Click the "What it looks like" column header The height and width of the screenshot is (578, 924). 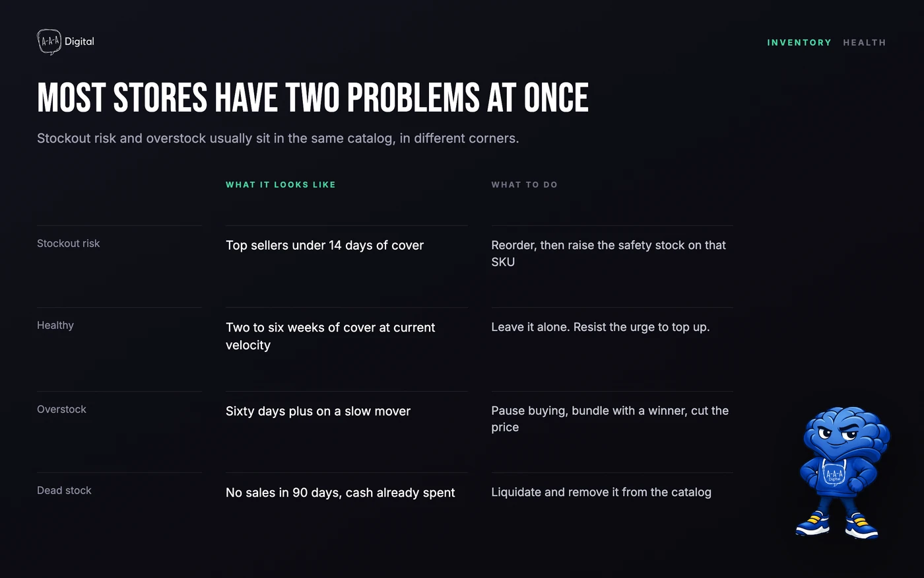pyautogui.click(x=280, y=185)
